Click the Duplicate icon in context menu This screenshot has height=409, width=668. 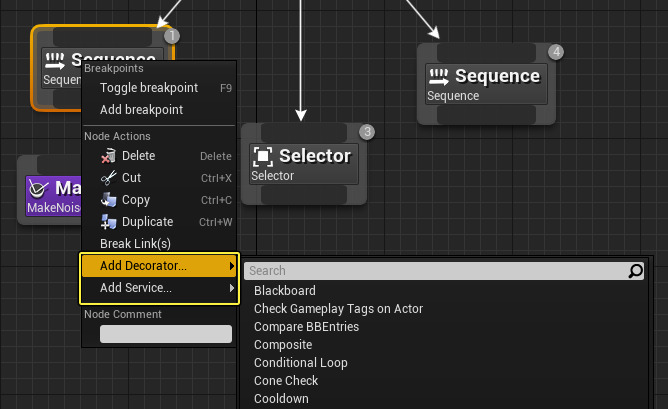click(x=110, y=222)
